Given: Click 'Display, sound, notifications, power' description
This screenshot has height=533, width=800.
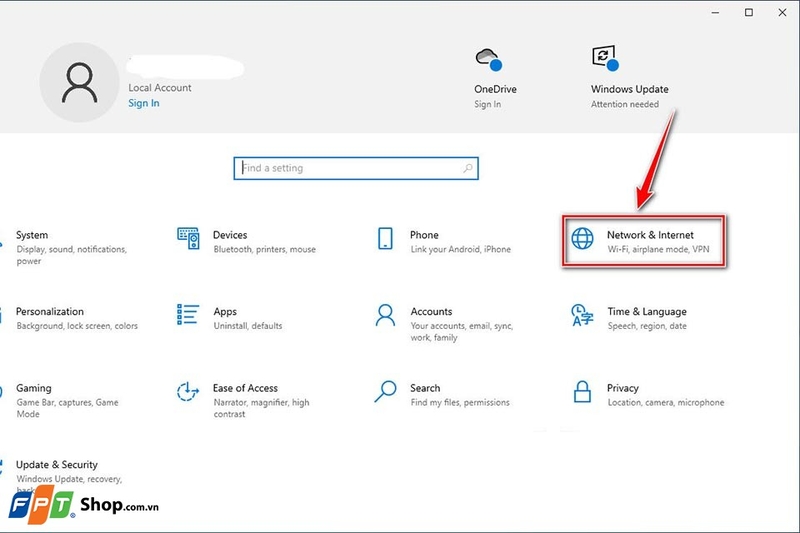Looking at the screenshot, I should (71, 255).
